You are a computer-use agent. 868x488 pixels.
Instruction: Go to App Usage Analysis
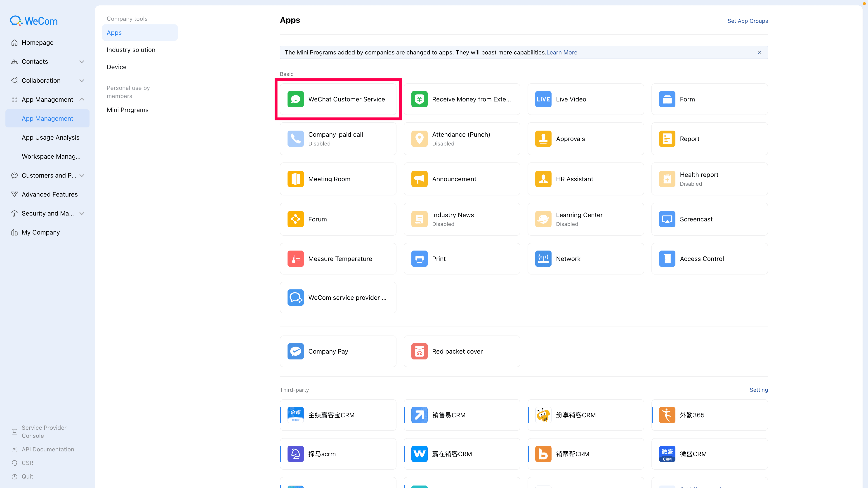click(x=51, y=137)
